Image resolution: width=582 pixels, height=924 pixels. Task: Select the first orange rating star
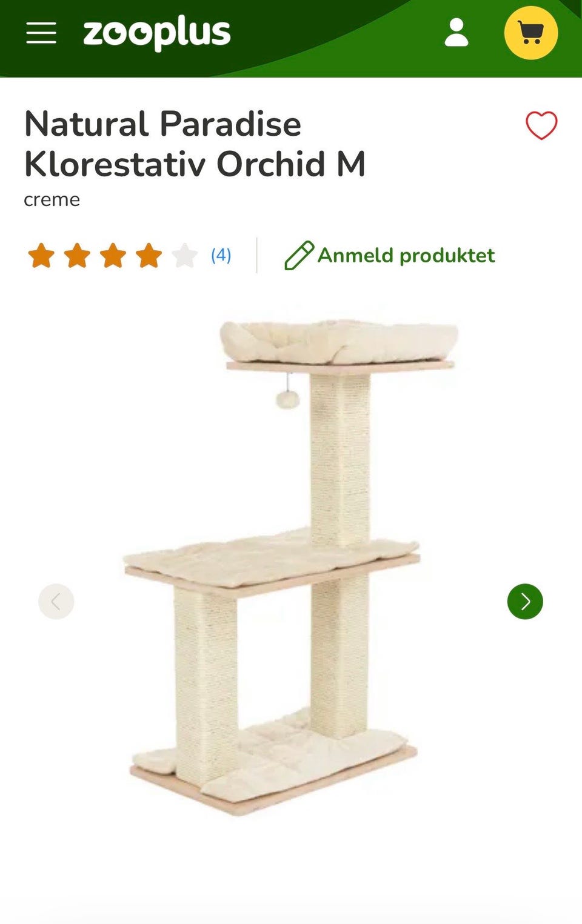tap(41, 256)
